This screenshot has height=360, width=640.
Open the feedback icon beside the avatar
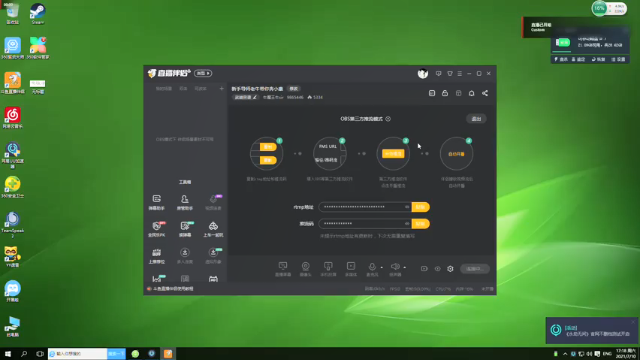point(438,73)
